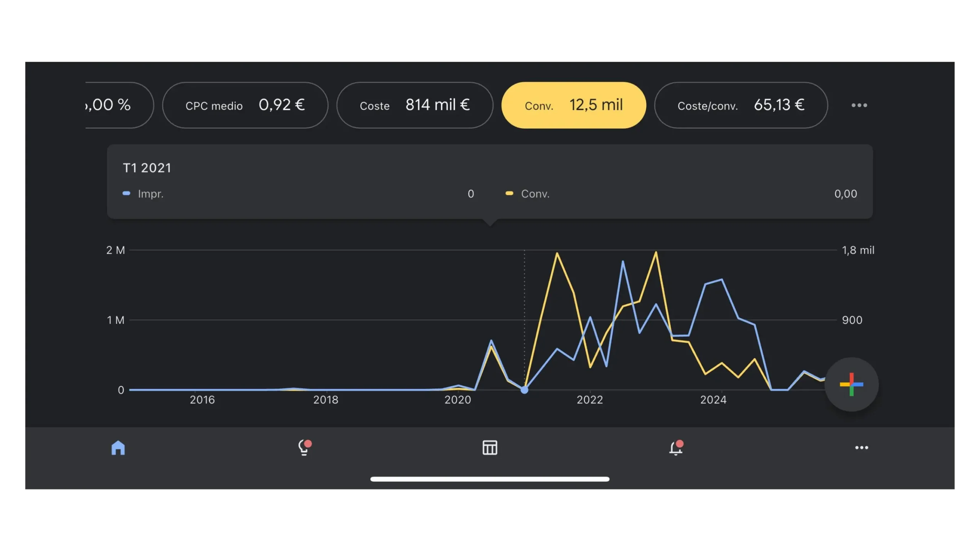Click the 1,8 mil right-axis label
The width and height of the screenshot is (980, 551).
click(x=858, y=250)
